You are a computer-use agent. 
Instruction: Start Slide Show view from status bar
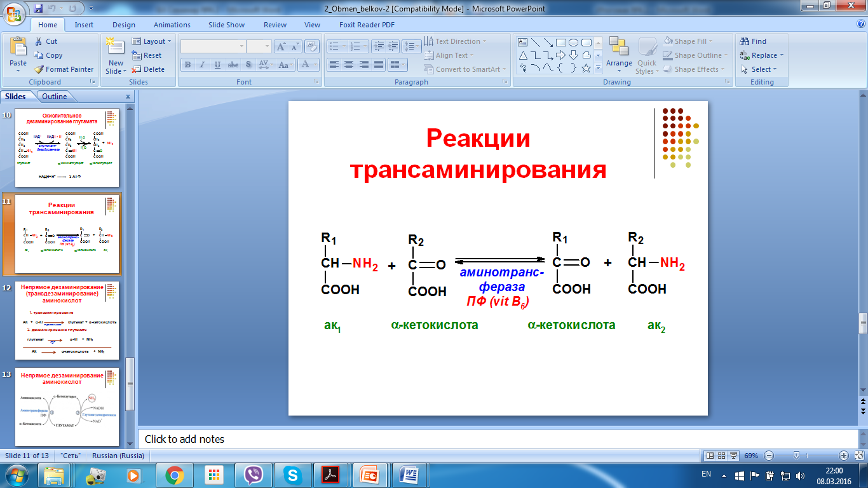tap(735, 456)
